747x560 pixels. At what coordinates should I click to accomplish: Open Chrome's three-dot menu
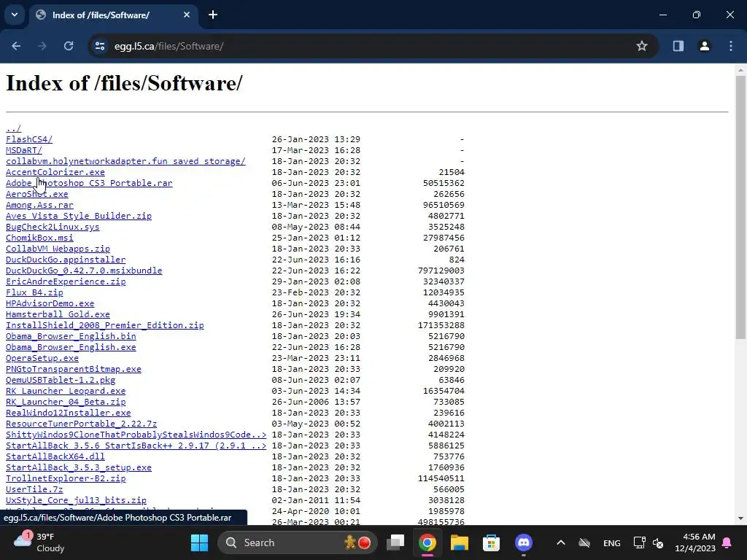[x=731, y=46]
